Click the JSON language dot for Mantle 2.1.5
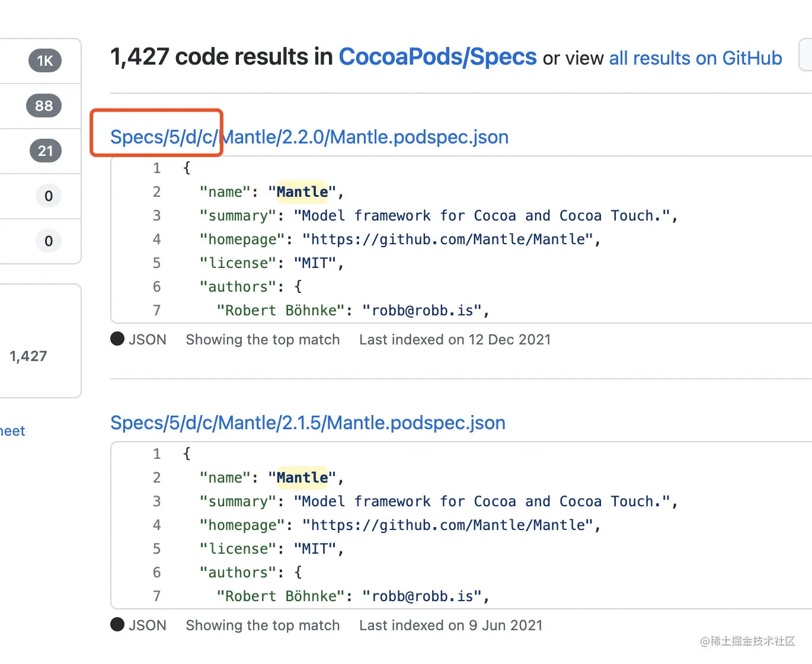Screen dimensions: 812x664 click(117, 624)
